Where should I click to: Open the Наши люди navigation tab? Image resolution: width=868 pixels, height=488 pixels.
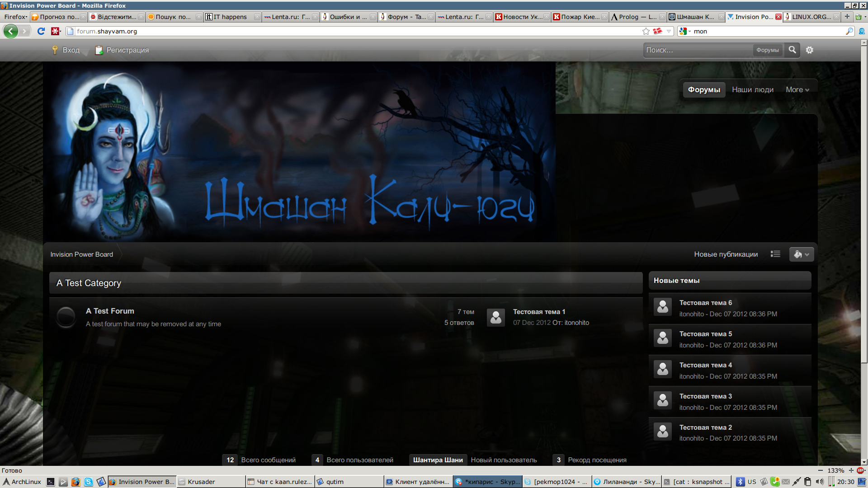[752, 89]
